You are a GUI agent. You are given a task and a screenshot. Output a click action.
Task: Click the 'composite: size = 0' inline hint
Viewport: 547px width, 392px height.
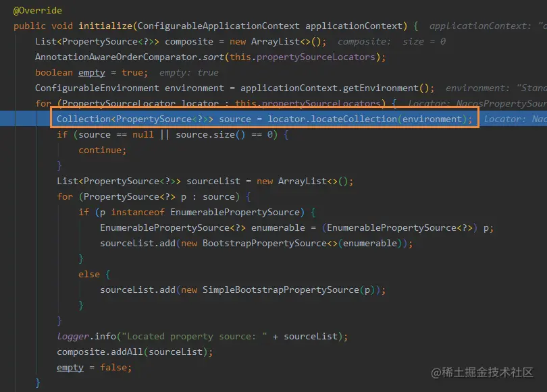point(392,41)
